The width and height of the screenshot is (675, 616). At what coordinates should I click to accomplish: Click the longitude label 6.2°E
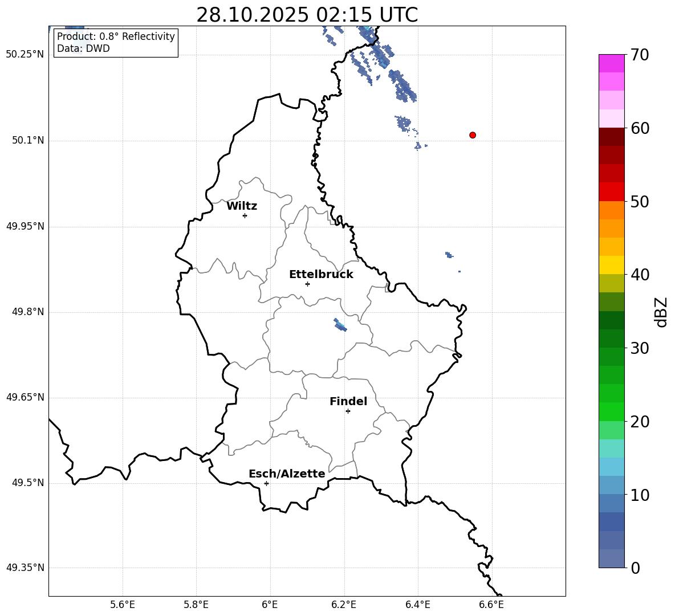344,605
